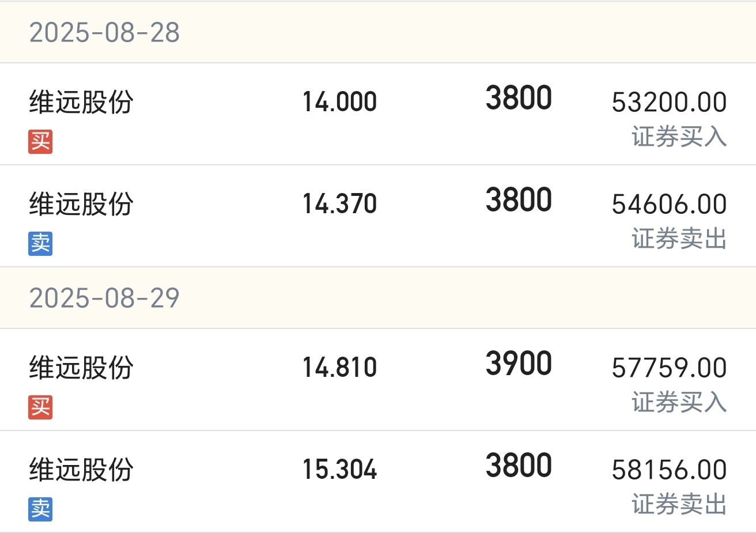Click 证券买入 label under 57759.00

[679, 402]
